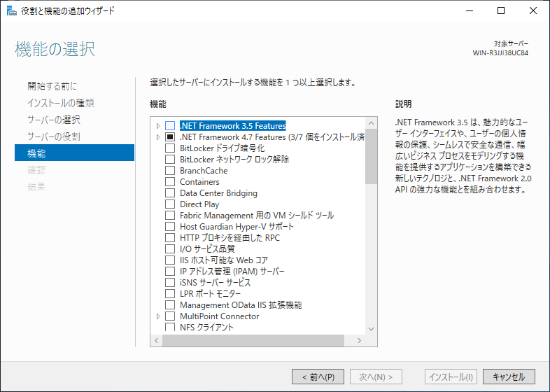Enable the iSNS サーバー サービス checkbox
The width and height of the screenshot is (550, 392).
[x=170, y=283]
